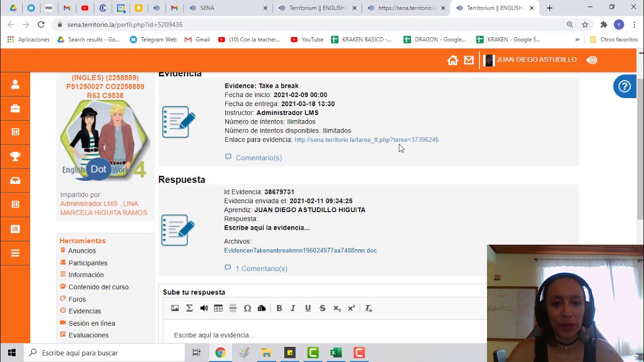Insert special character (omega) in editor
The height and width of the screenshot is (362, 644).
tap(248, 308)
